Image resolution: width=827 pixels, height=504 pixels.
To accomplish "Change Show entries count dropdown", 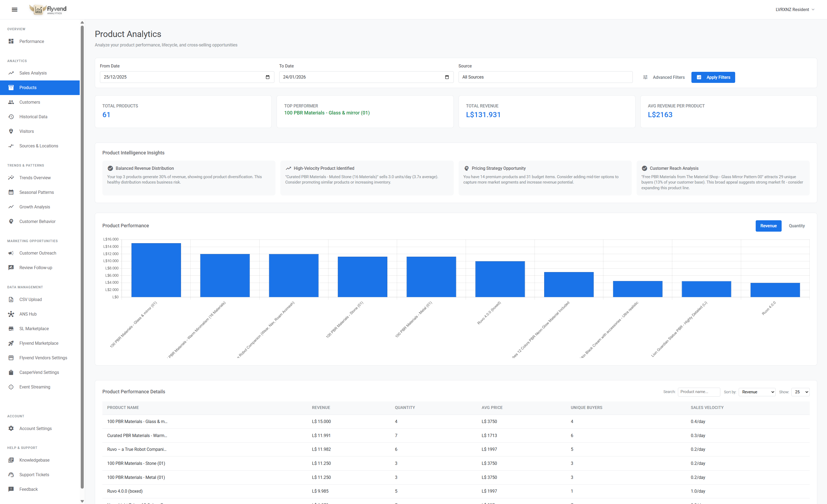I will click(x=801, y=392).
